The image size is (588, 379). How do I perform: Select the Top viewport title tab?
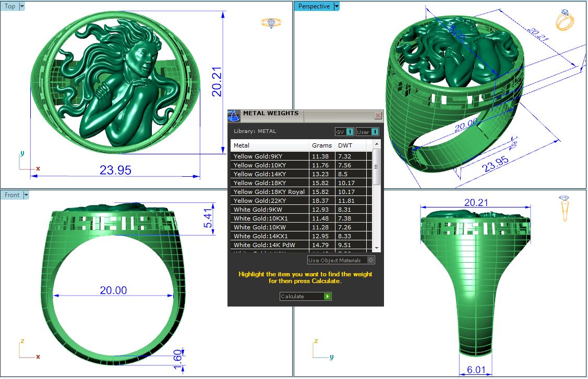[10, 6]
